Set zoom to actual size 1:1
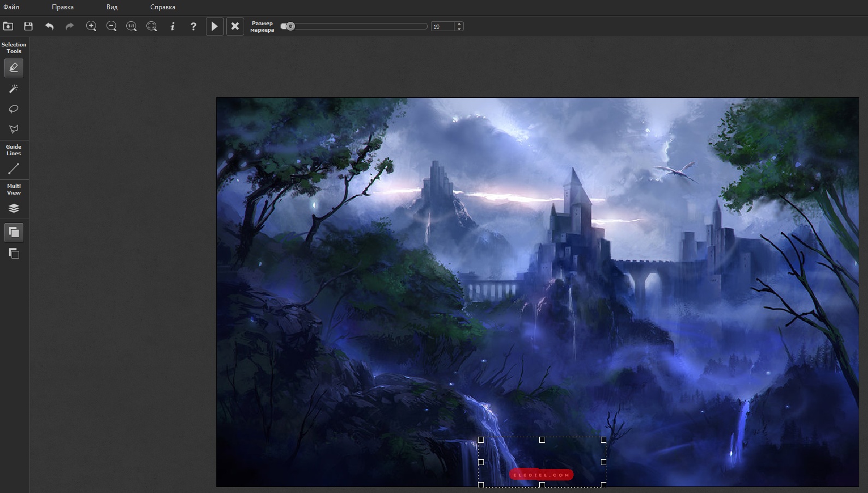This screenshot has height=493, width=868. pyautogui.click(x=132, y=26)
